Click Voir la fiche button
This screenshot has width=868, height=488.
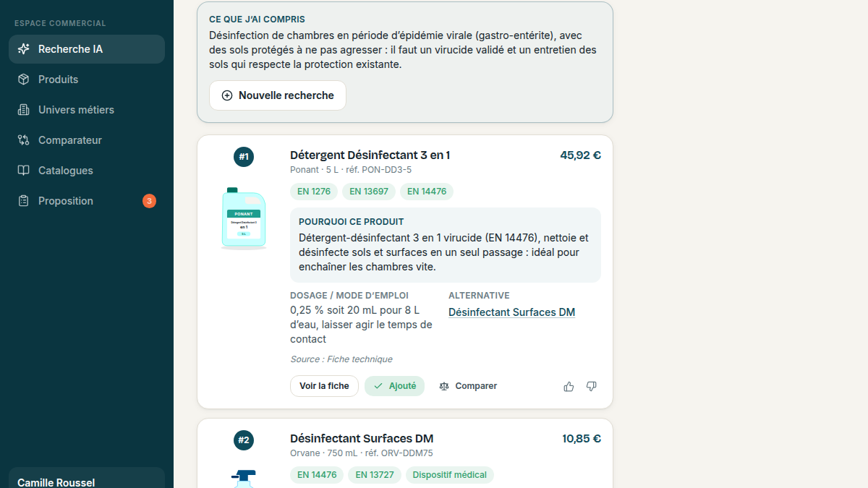[324, 386]
